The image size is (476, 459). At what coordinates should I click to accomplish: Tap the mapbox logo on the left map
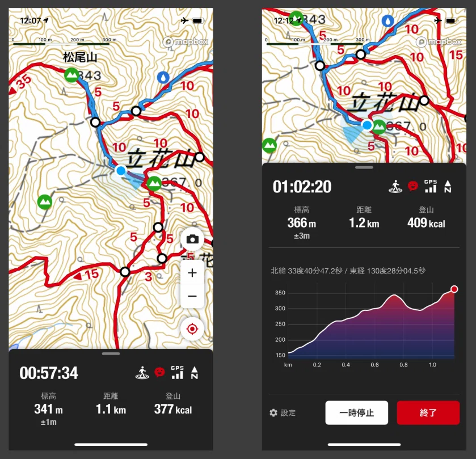tap(186, 41)
